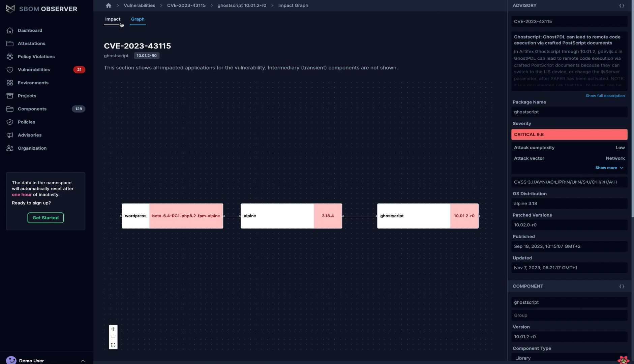Click the component name ghostscript field
The width and height of the screenshot is (634, 364).
(569, 302)
